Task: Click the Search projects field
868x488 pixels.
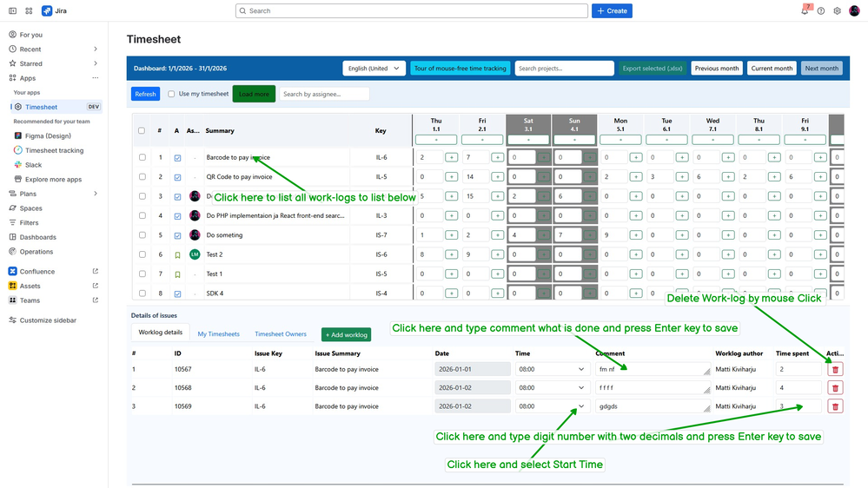Action: (564, 68)
